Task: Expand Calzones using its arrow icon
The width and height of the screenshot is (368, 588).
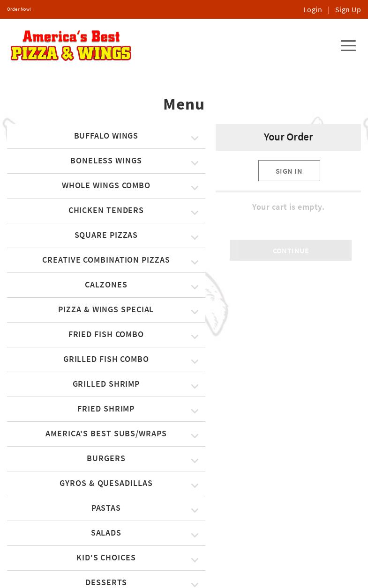Action: (195, 287)
